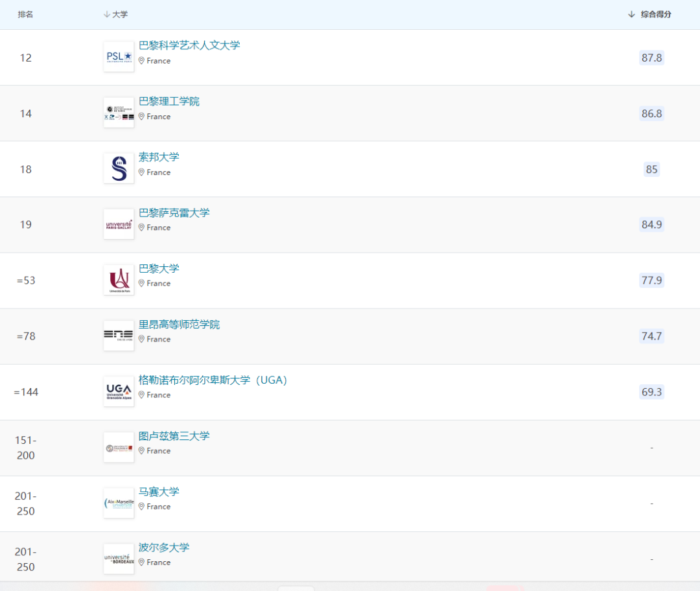Click the Université Paris-Saclay logo
The image size is (700, 591).
click(x=118, y=224)
